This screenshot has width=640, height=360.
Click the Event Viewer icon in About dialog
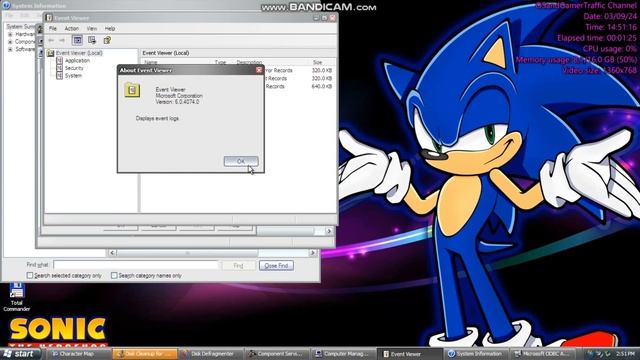click(132, 90)
